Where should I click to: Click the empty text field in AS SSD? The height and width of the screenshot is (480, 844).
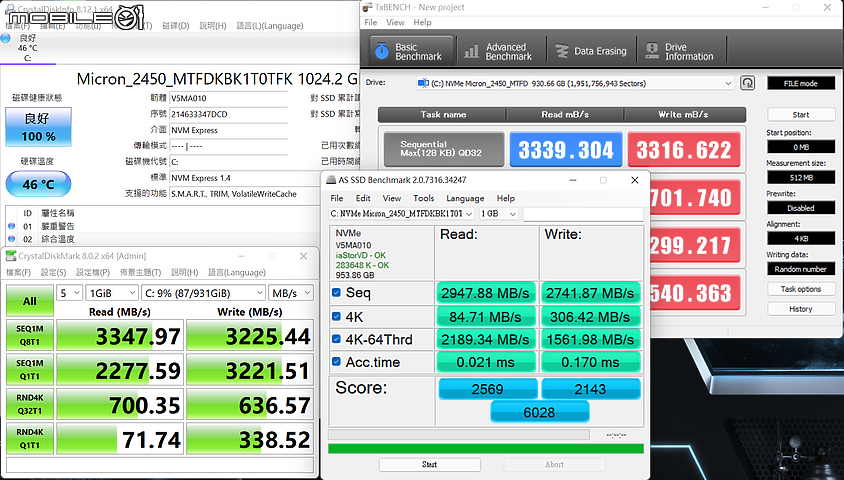(583, 214)
